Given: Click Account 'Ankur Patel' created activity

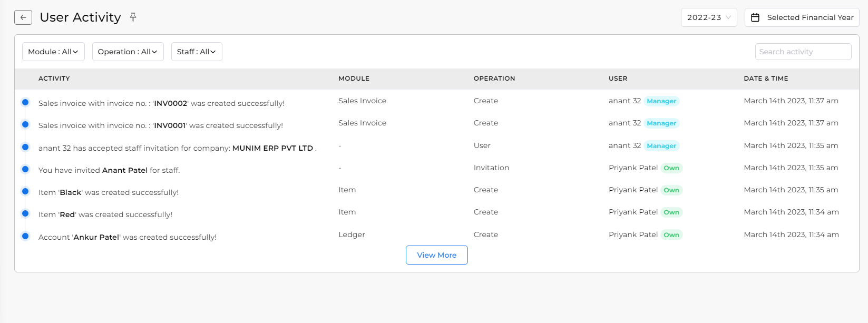Looking at the screenshot, I should click(x=128, y=237).
